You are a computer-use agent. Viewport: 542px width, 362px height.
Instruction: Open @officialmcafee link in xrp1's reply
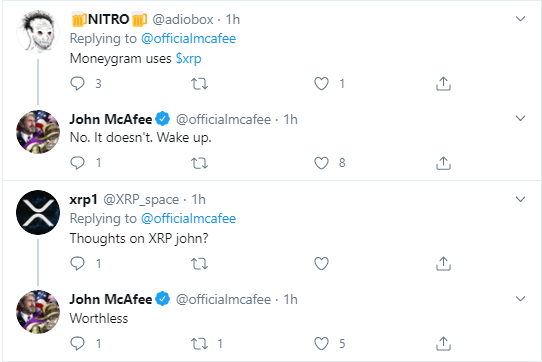[x=188, y=219]
